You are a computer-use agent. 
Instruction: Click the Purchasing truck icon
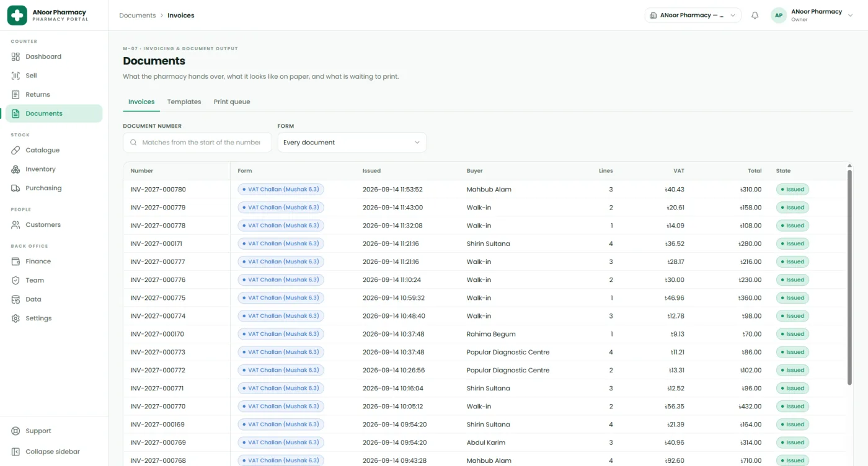coord(16,188)
